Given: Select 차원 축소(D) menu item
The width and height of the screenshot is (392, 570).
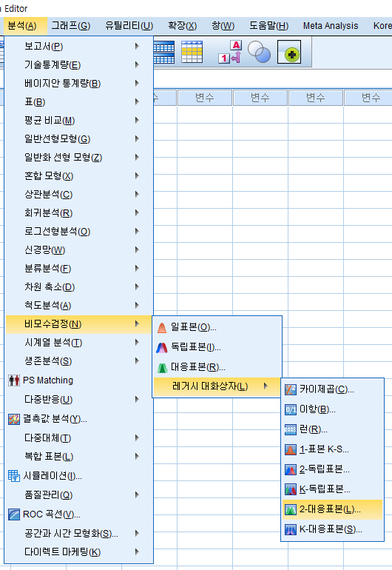Looking at the screenshot, I should (x=79, y=286).
